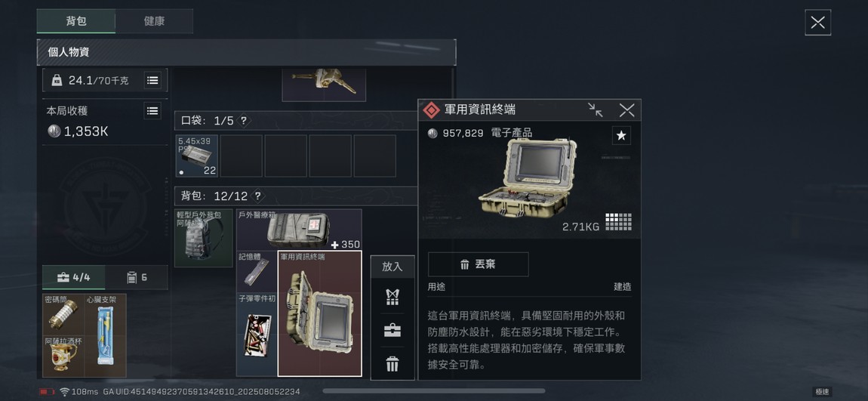
Task: Show help for 口袋 slots
Action: 245,121
